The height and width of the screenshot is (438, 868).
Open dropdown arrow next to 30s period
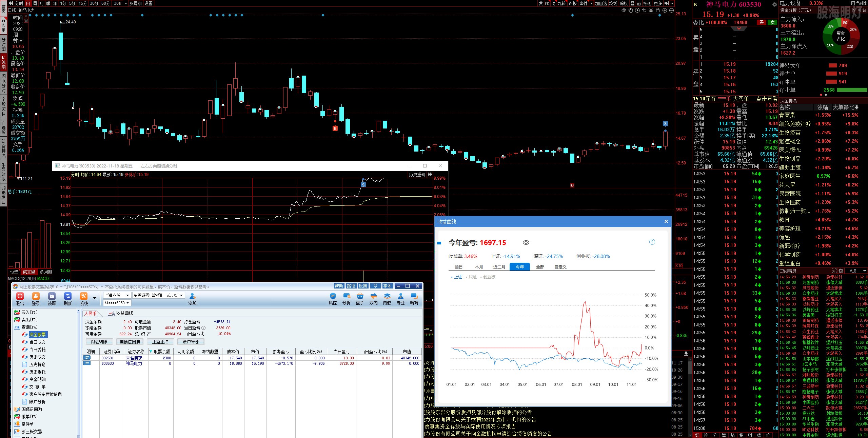126,3
